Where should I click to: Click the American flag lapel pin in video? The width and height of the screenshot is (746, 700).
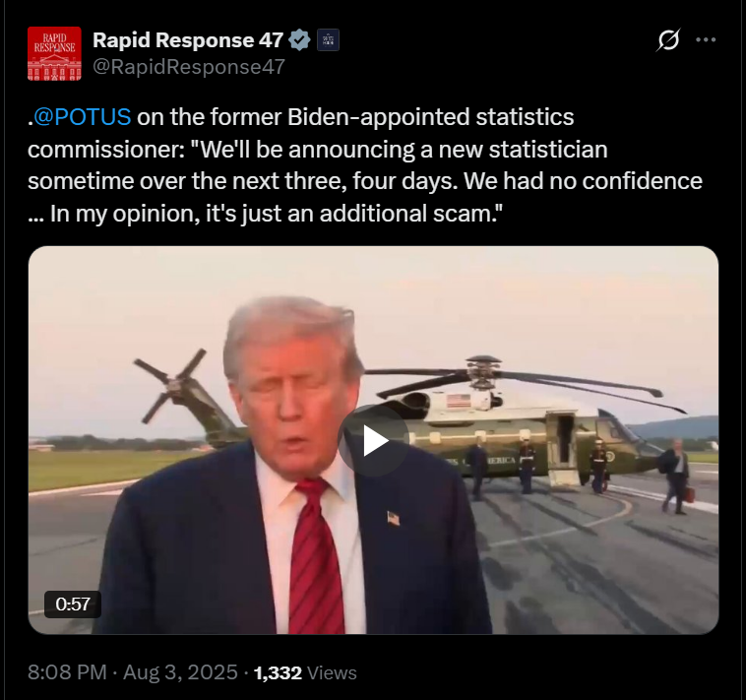pos(394,518)
